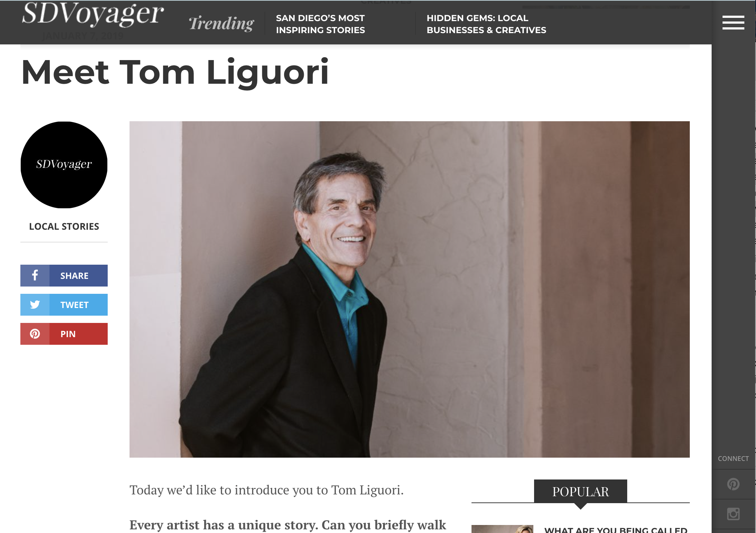
Task: Open Instagram in the Connect sidebar
Action: click(x=733, y=514)
